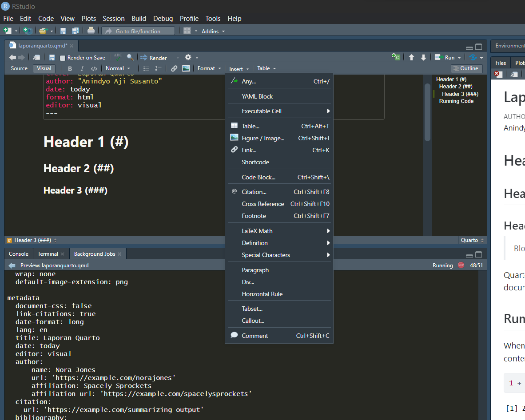Screen dimensions: 525x420
Task: Open the Normal paragraph style dropdown
Action: tap(118, 68)
